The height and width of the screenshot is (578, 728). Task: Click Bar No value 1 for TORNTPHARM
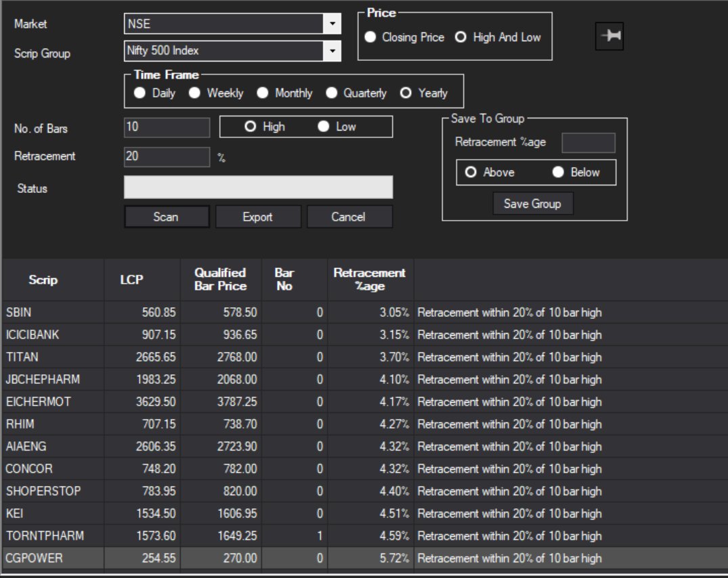320,536
